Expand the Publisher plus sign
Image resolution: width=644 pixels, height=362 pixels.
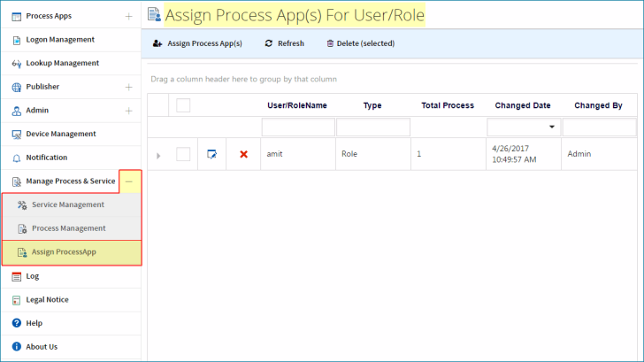point(128,87)
